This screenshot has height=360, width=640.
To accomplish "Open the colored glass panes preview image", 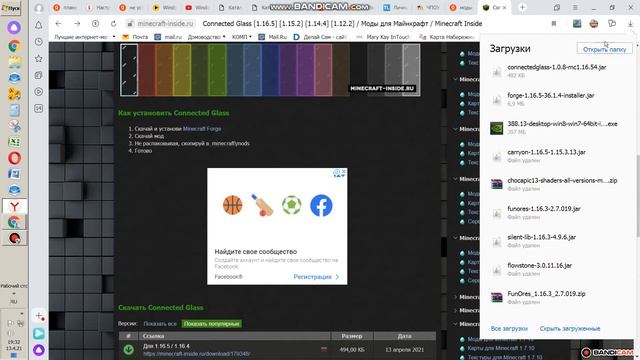I will coord(270,69).
